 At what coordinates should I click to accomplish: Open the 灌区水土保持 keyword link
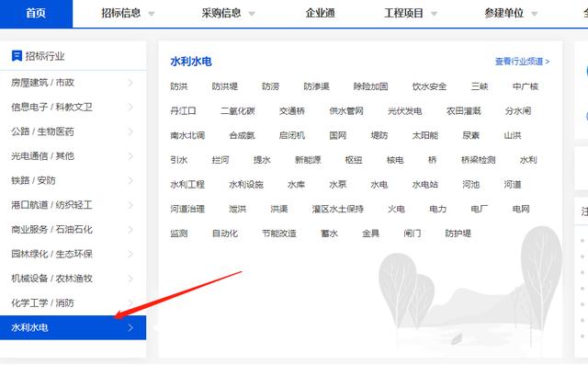tap(337, 209)
